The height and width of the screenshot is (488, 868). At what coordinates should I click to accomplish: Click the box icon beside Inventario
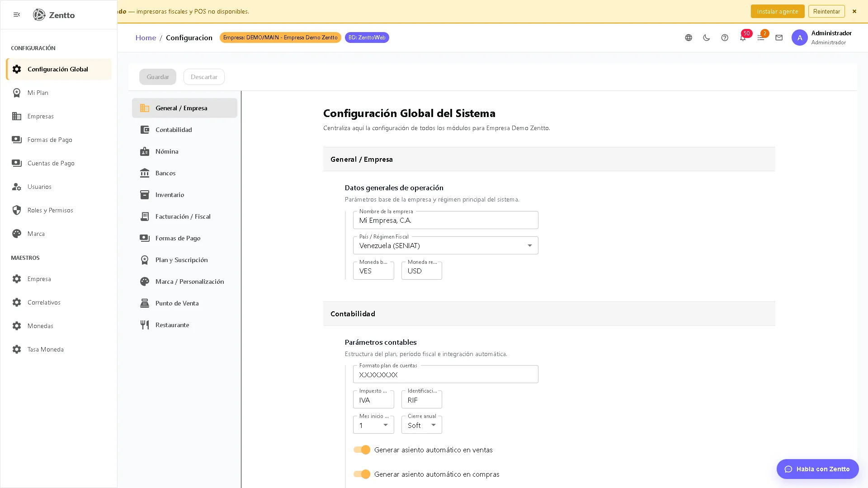145,195
